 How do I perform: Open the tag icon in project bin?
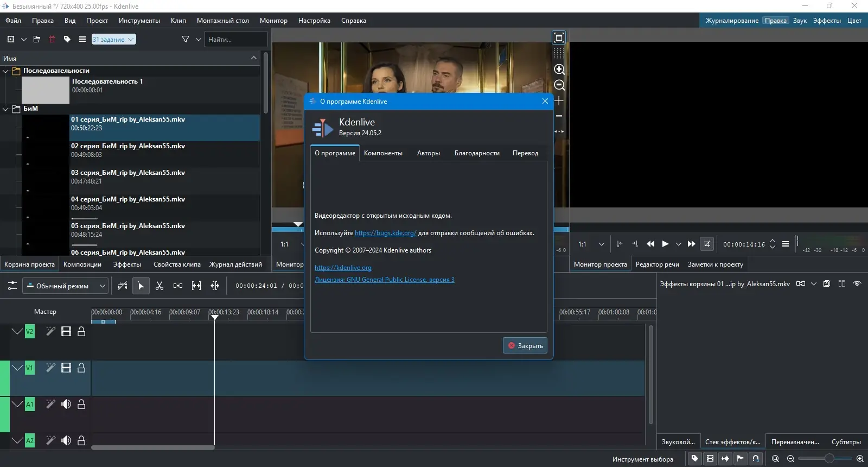(x=67, y=39)
